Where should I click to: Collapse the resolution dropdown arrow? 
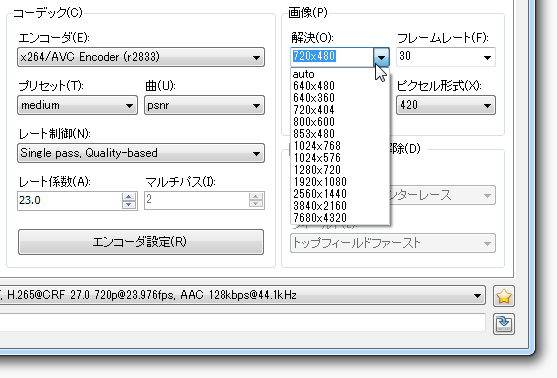tap(381, 57)
